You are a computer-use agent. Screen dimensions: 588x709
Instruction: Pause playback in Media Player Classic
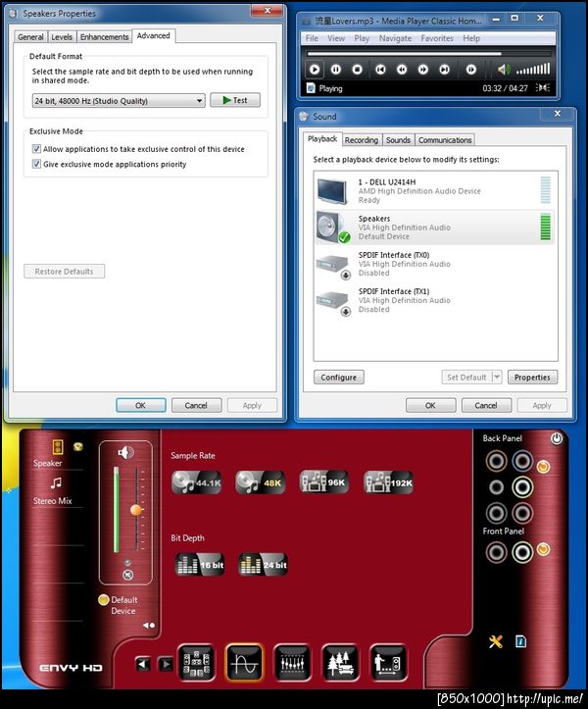[x=336, y=70]
